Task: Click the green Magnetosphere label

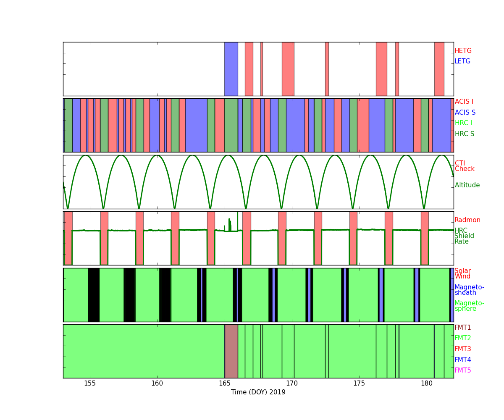Action: 469,306
